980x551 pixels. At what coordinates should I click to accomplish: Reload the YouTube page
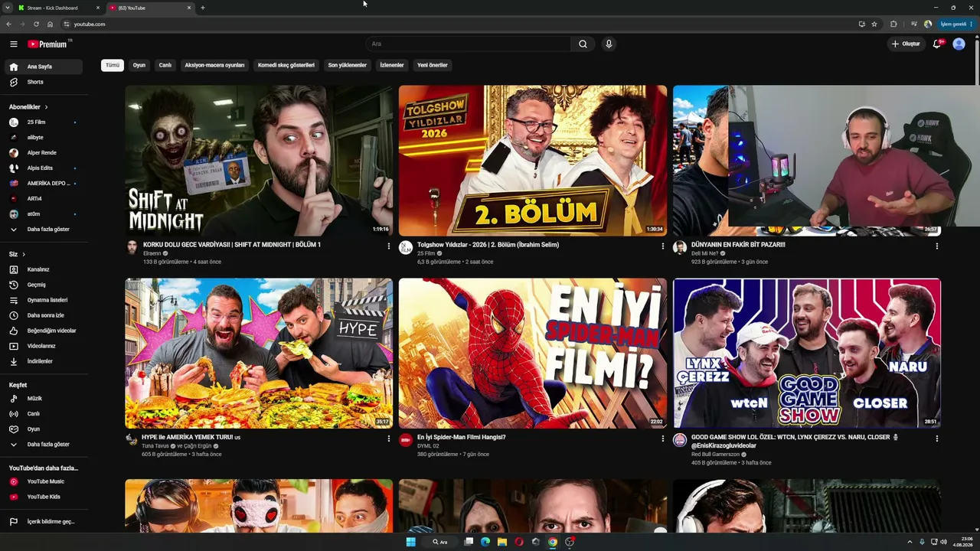[36, 24]
